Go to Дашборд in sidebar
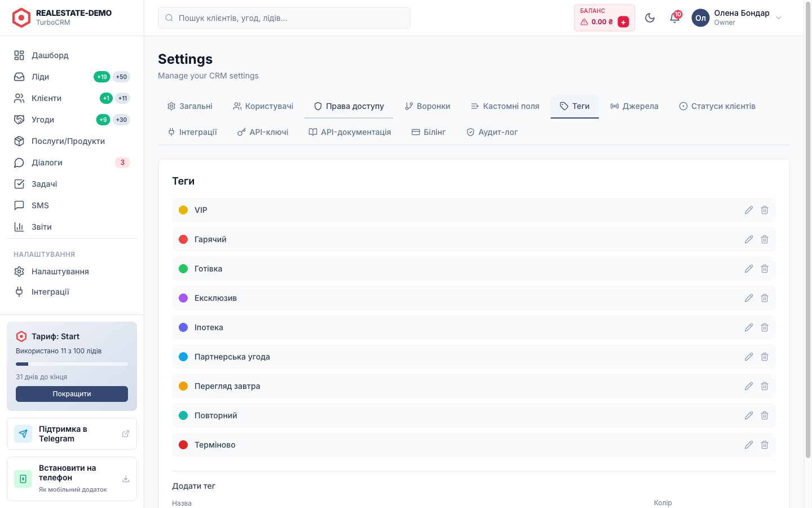 point(72,55)
